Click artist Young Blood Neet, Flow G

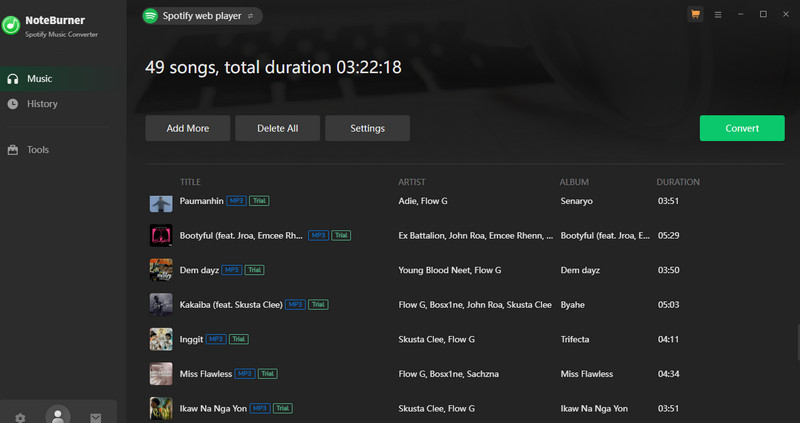pyautogui.click(x=449, y=270)
